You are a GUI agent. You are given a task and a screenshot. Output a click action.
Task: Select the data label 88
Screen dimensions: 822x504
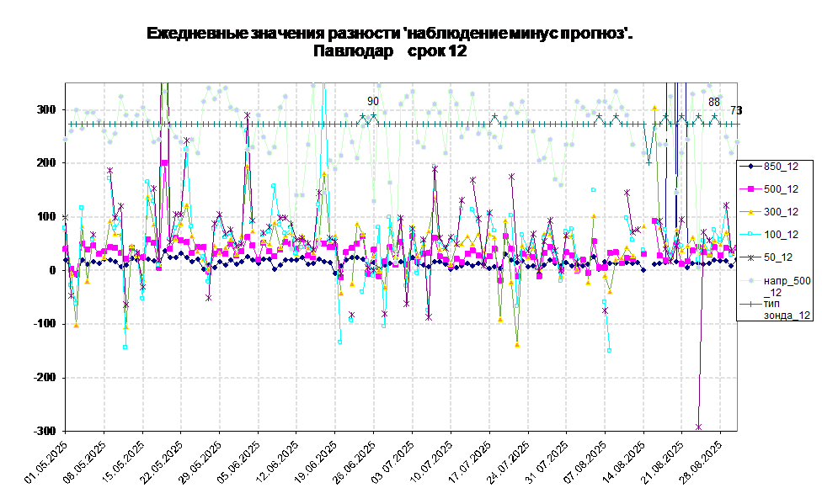point(713,102)
